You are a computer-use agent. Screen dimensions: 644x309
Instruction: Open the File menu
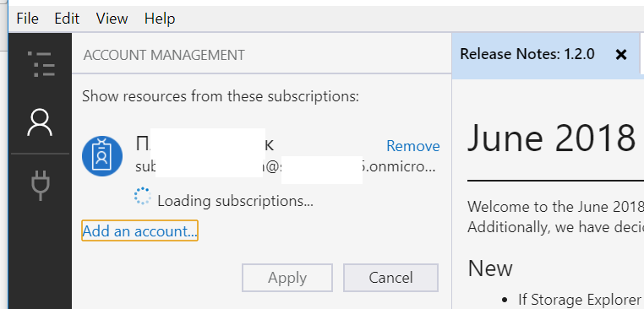pyautogui.click(x=28, y=19)
